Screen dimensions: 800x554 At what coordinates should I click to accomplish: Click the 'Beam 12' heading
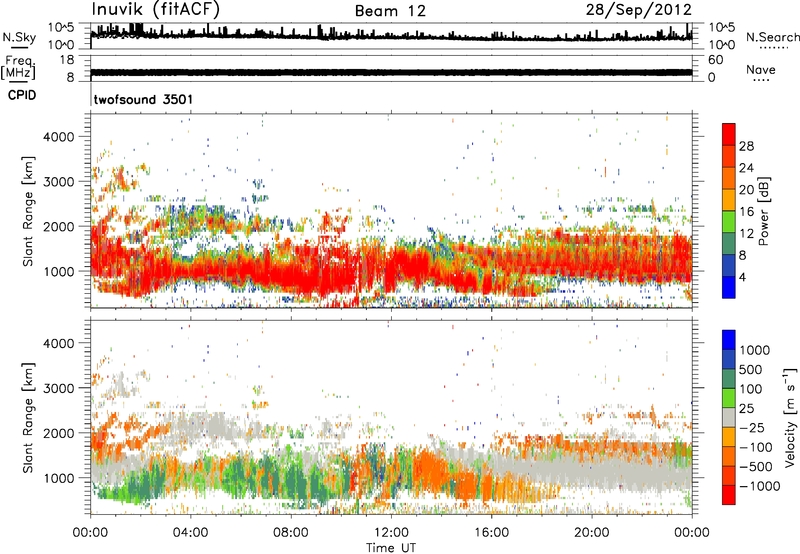click(390, 11)
